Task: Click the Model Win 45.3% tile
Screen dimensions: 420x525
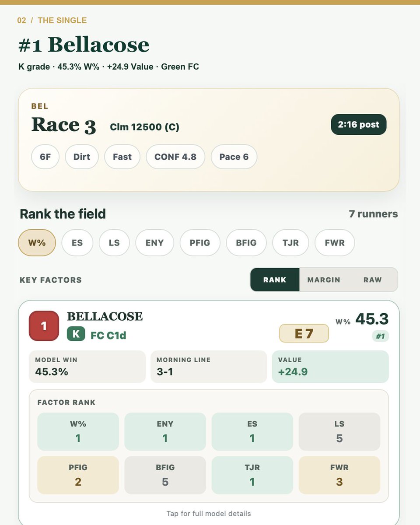Action: (x=87, y=367)
